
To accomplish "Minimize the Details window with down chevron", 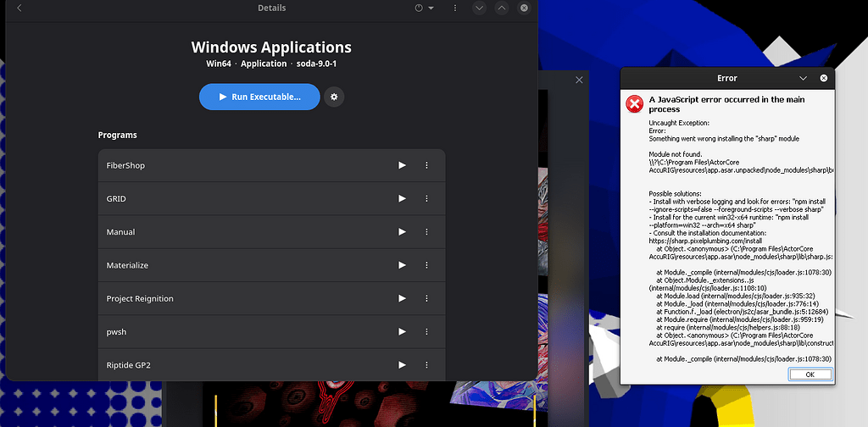I will 480,8.
